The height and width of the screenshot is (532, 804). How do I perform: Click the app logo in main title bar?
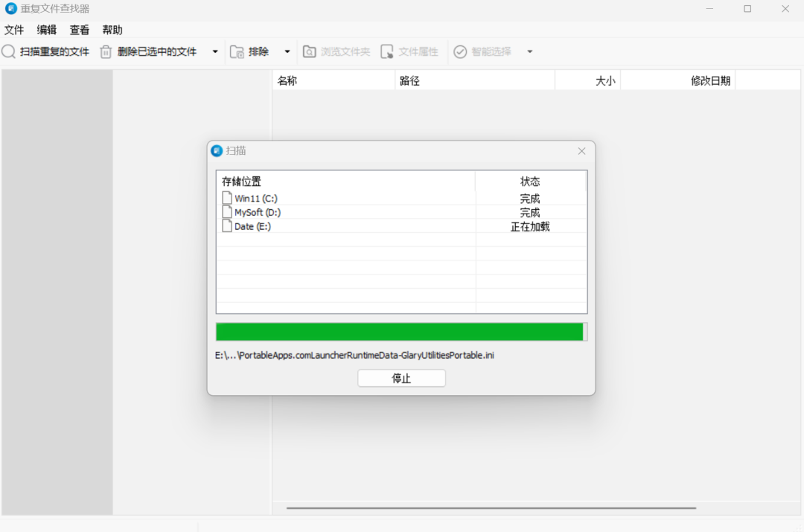coord(10,9)
